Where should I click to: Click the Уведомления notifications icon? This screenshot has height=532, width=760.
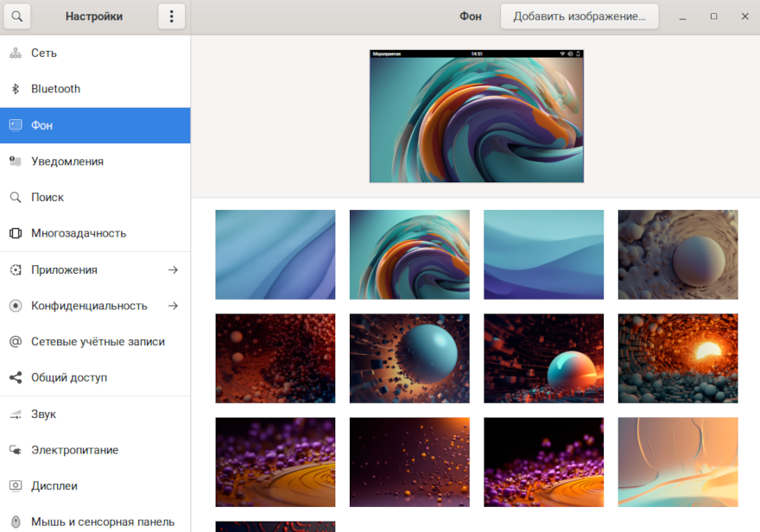tap(15, 161)
